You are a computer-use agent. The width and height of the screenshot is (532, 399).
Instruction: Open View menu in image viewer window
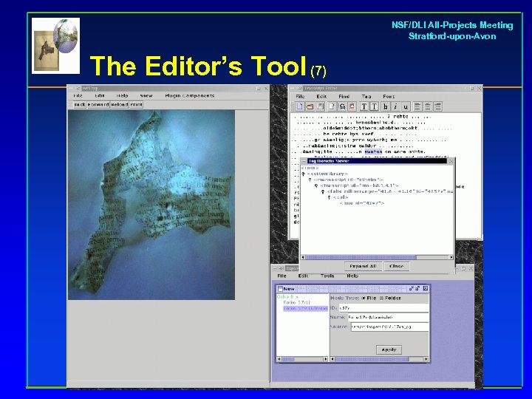click(x=146, y=95)
